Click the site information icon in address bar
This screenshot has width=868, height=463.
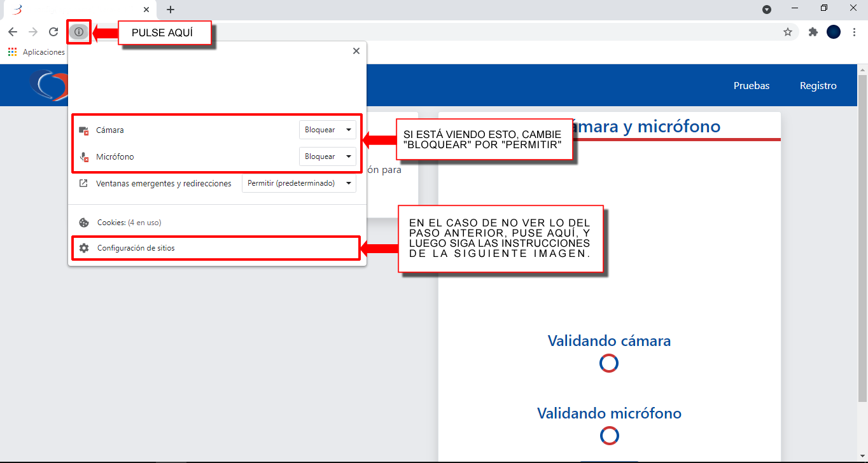pyautogui.click(x=79, y=32)
